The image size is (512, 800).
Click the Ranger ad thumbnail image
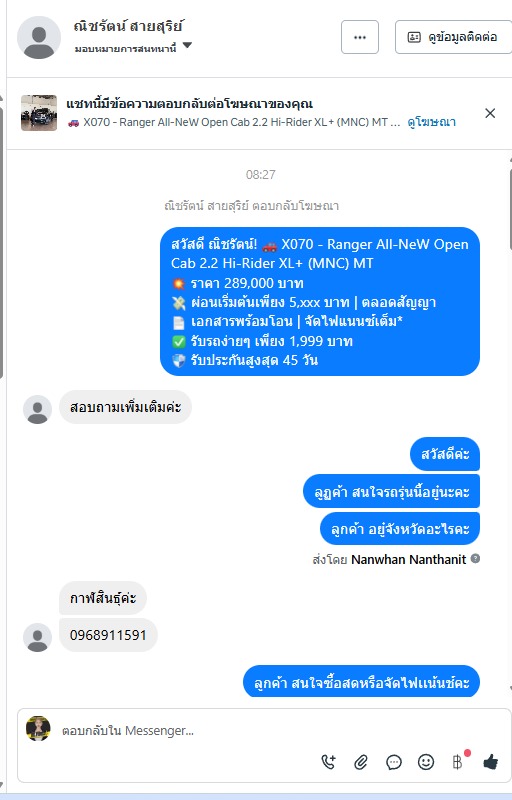click(x=39, y=113)
